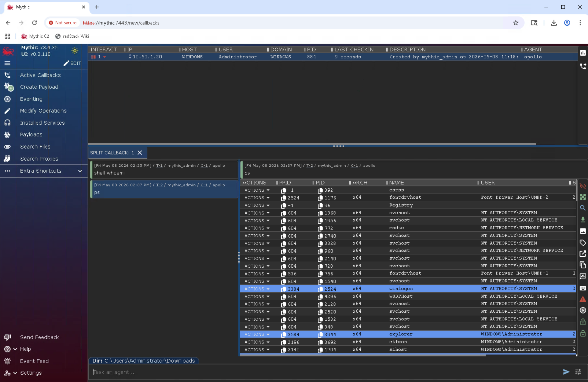Bookmark this page with the star icon

[x=516, y=23]
